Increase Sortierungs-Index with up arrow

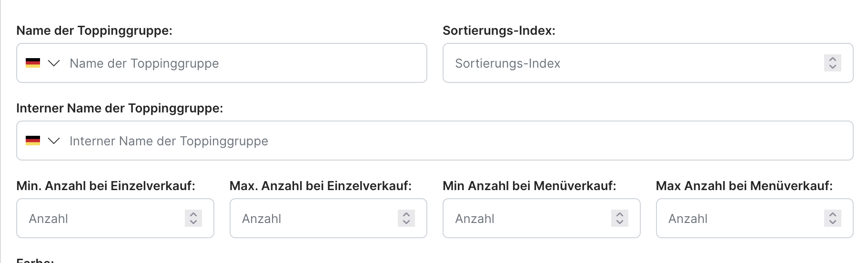[833, 59]
